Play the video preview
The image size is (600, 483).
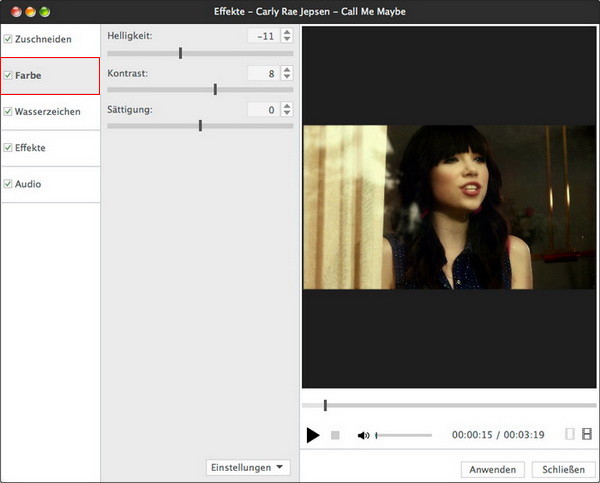[x=313, y=435]
